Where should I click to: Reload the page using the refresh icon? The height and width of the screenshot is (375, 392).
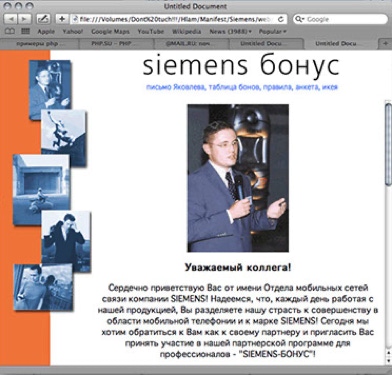point(281,19)
